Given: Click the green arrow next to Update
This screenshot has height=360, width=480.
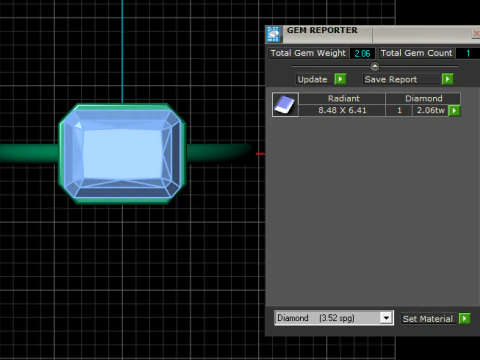Looking at the screenshot, I should coord(340,79).
